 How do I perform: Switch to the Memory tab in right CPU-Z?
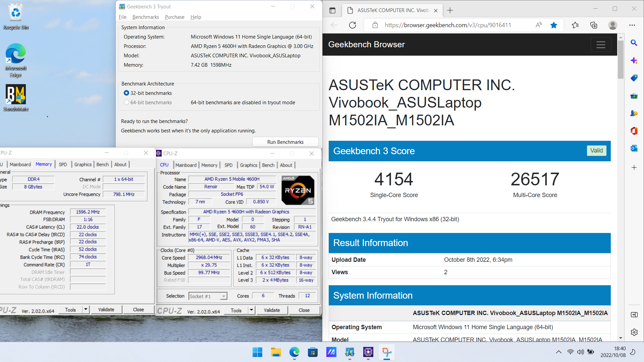[x=209, y=165]
